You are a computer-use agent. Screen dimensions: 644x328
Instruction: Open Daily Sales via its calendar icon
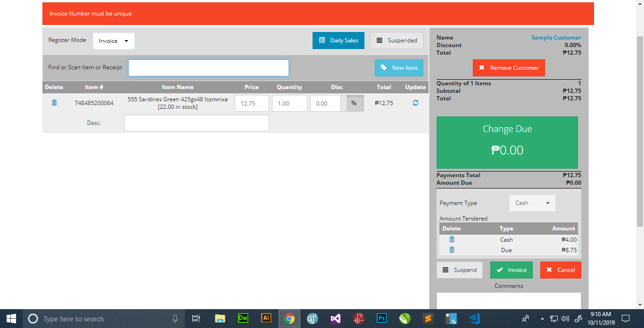(x=322, y=40)
